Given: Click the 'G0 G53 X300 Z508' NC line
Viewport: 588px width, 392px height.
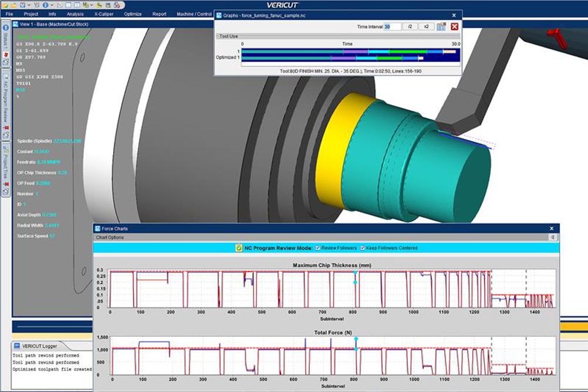Looking at the screenshot, I should point(40,77).
